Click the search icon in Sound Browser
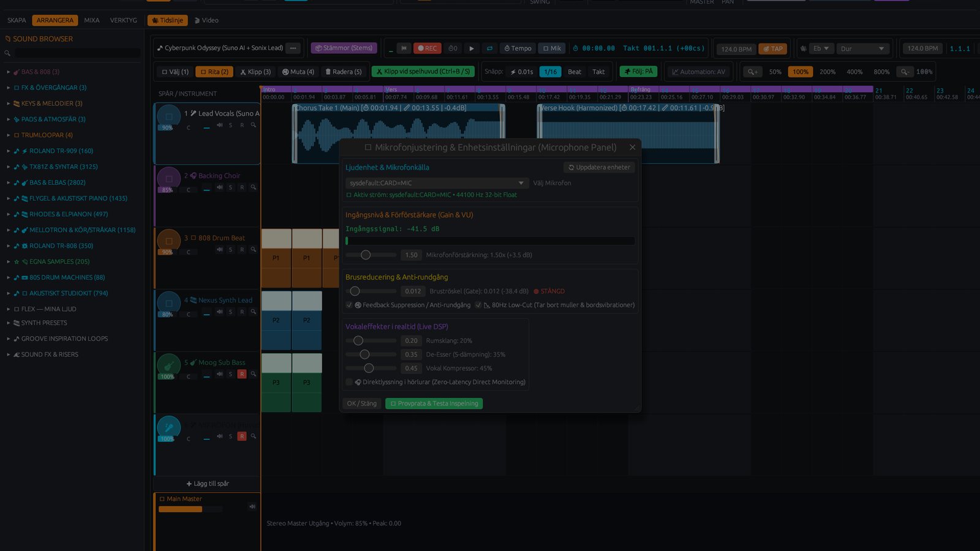The width and height of the screenshot is (980, 551). [7, 53]
